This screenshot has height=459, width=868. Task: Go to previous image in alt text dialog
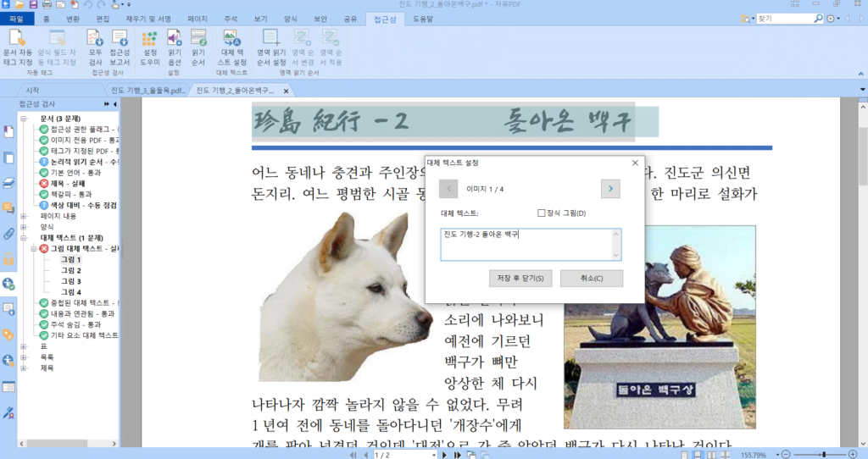pos(448,189)
